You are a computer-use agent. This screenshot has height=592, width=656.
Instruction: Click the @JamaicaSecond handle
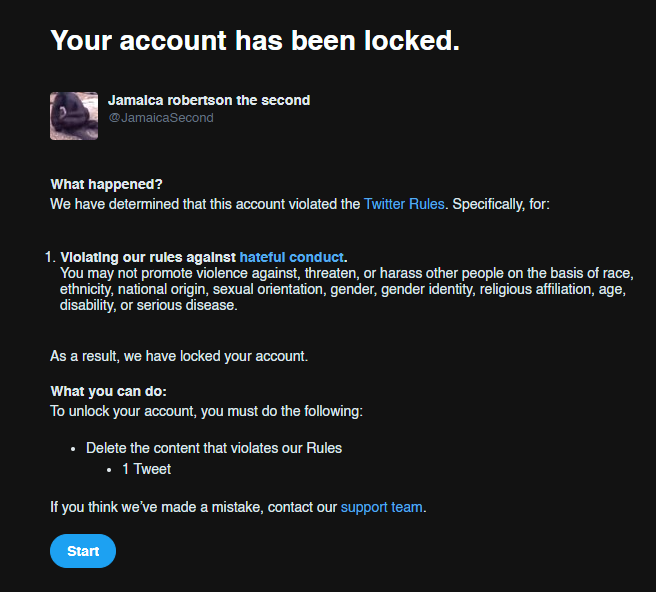pos(161,118)
